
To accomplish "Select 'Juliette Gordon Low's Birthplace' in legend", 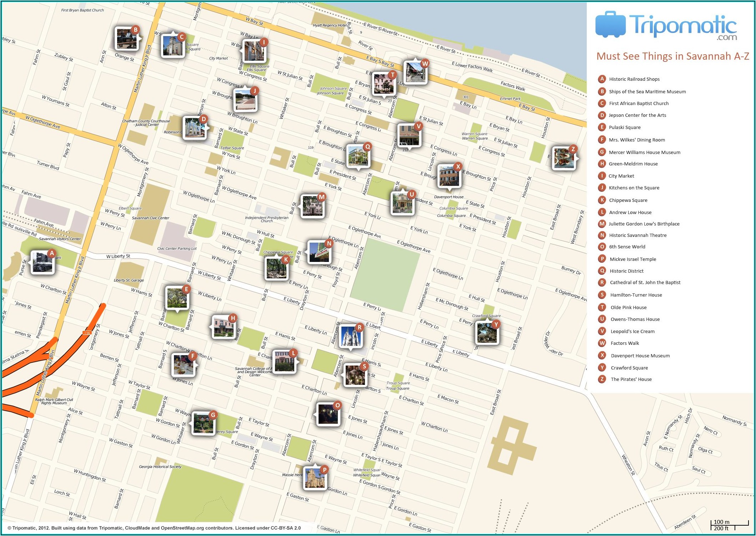I will 644,224.
